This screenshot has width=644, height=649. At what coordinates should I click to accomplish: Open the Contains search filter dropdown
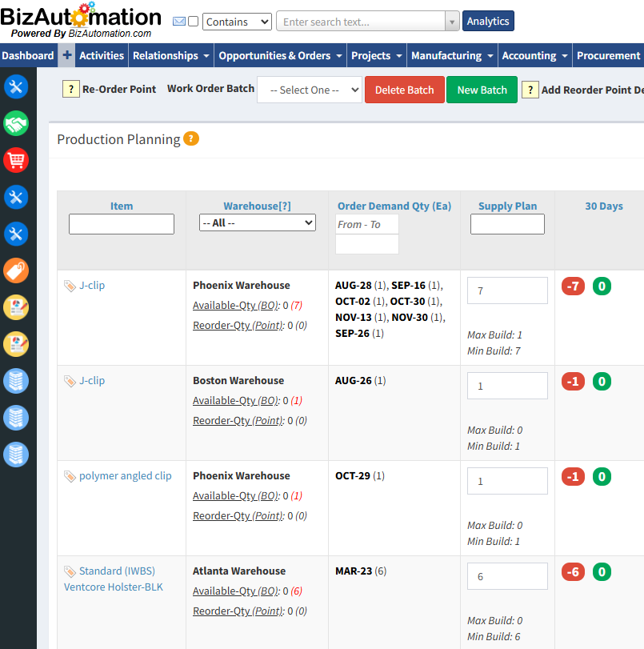pyautogui.click(x=237, y=22)
